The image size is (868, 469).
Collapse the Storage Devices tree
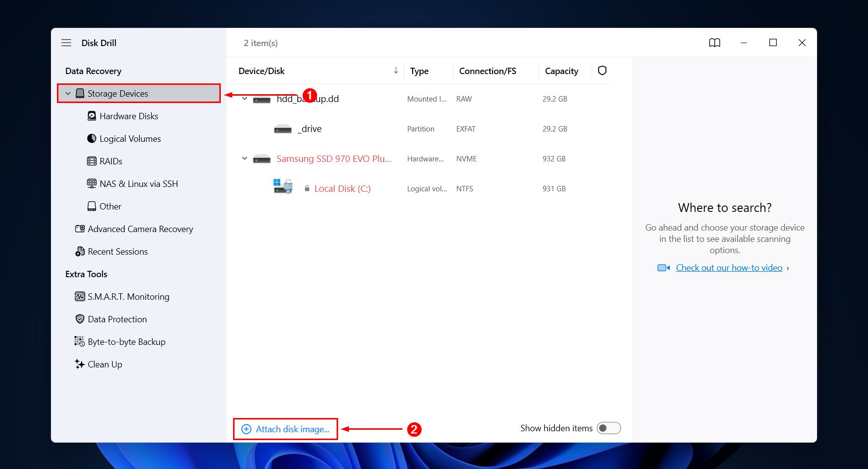[x=67, y=93]
